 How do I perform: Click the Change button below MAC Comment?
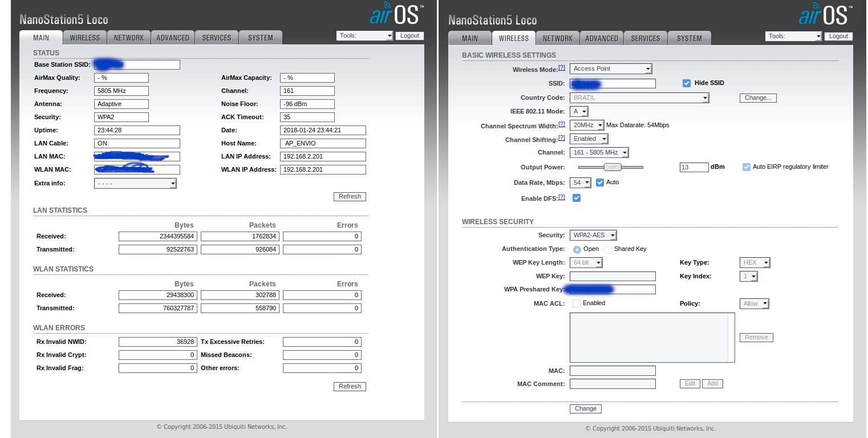(586, 409)
